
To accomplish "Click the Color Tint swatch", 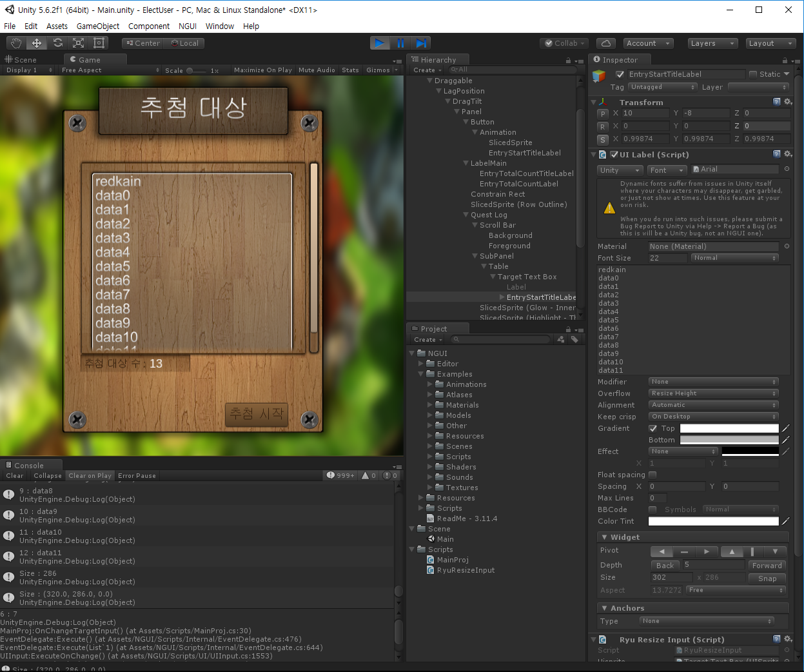I will coord(713,521).
